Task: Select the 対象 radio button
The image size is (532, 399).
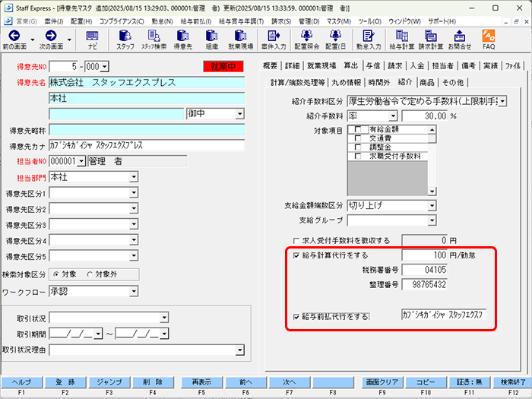Action: (56, 274)
